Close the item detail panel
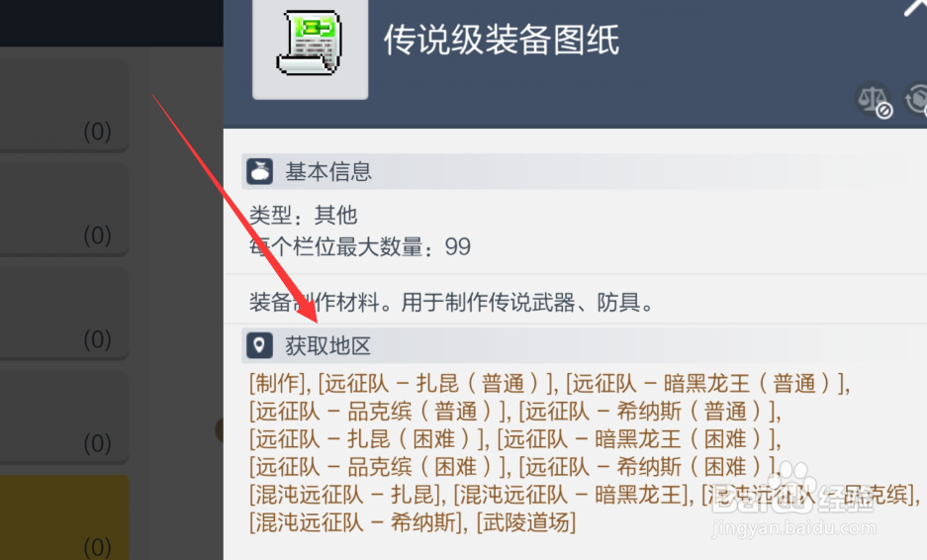 [915, 7]
